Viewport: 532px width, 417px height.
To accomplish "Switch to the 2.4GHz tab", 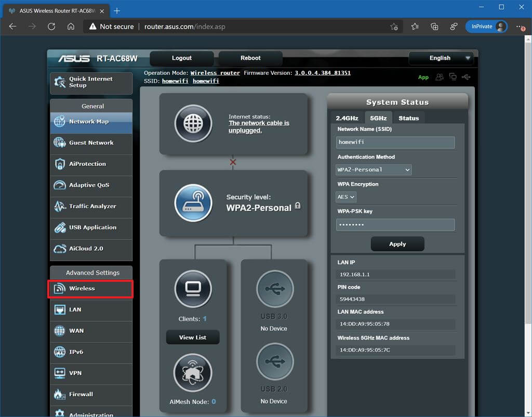I will tap(347, 118).
